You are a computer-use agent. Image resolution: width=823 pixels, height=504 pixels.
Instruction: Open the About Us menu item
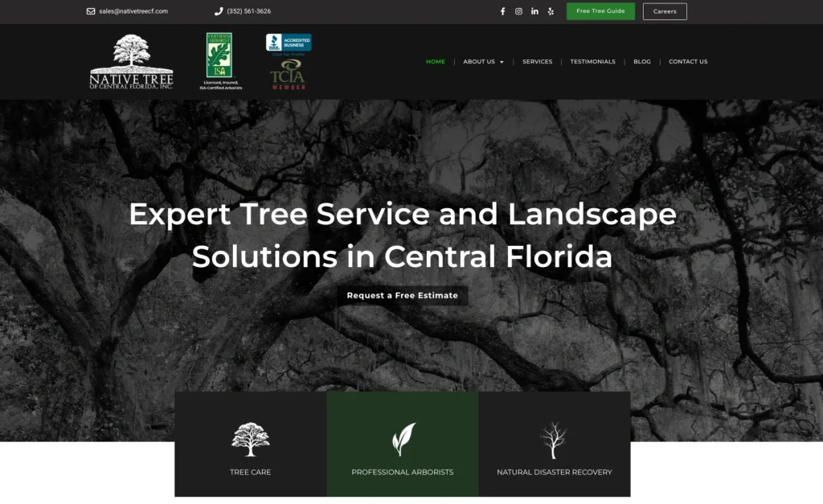479,61
